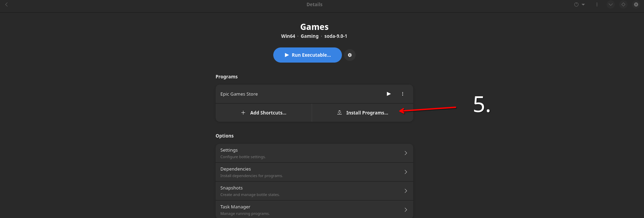Expand Settings using its chevron arrow
Viewport: 644px width, 218px height.
click(x=406, y=153)
